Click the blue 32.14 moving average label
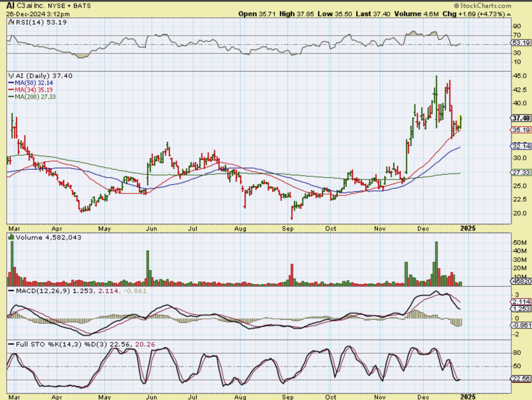Screen dimensions: 532x400 point(521,146)
